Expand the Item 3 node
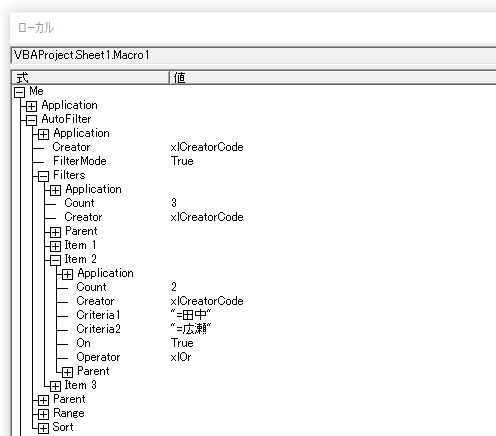Screen dimensions: 496x436 pos(55,386)
